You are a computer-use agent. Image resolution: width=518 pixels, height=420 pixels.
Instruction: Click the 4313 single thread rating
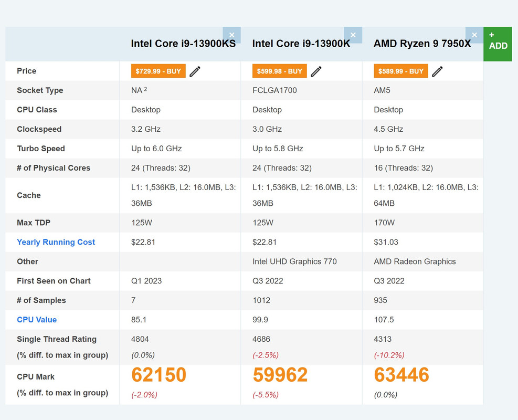(x=383, y=339)
